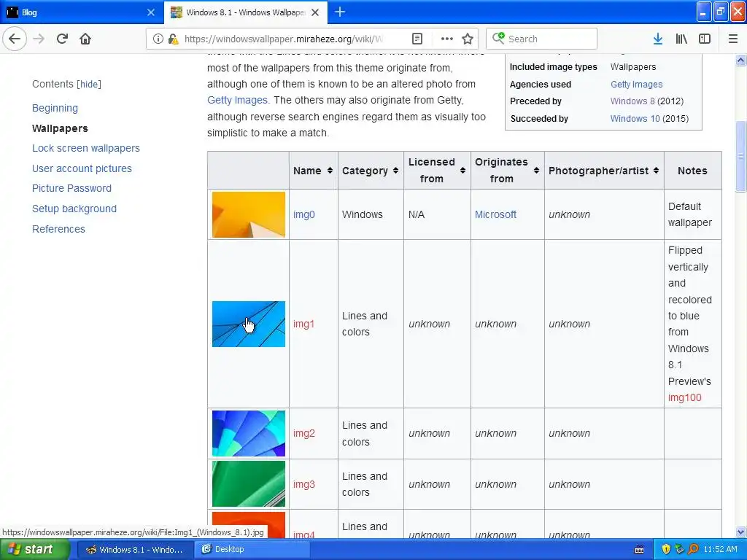Open a new tab with plus button
Image resolution: width=747 pixels, height=560 pixels.
[340, 12]
